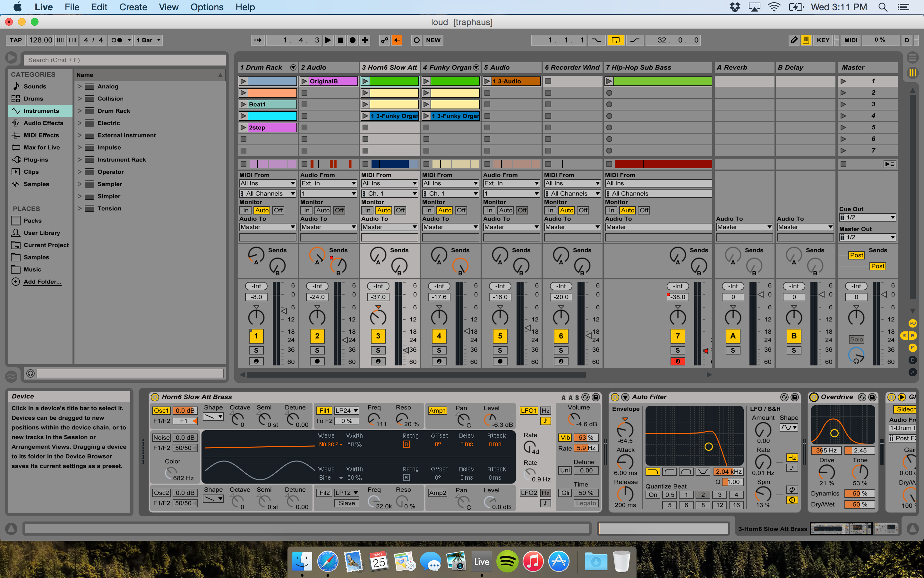This screenshot has width=924, height=578.
Task: Click the 128.00 tempo field
Action: (40, 40)
